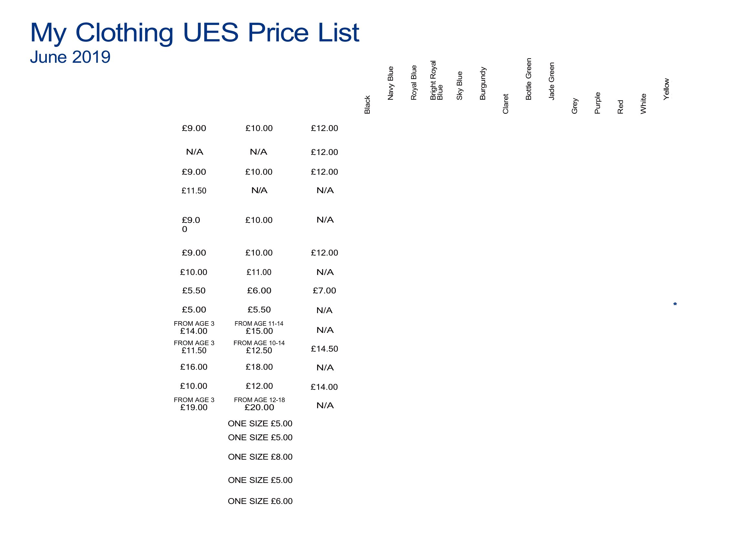This screenshot has width=756, height=535.
Task: Click the 'June 2019' subtitle
Action: 70,57
